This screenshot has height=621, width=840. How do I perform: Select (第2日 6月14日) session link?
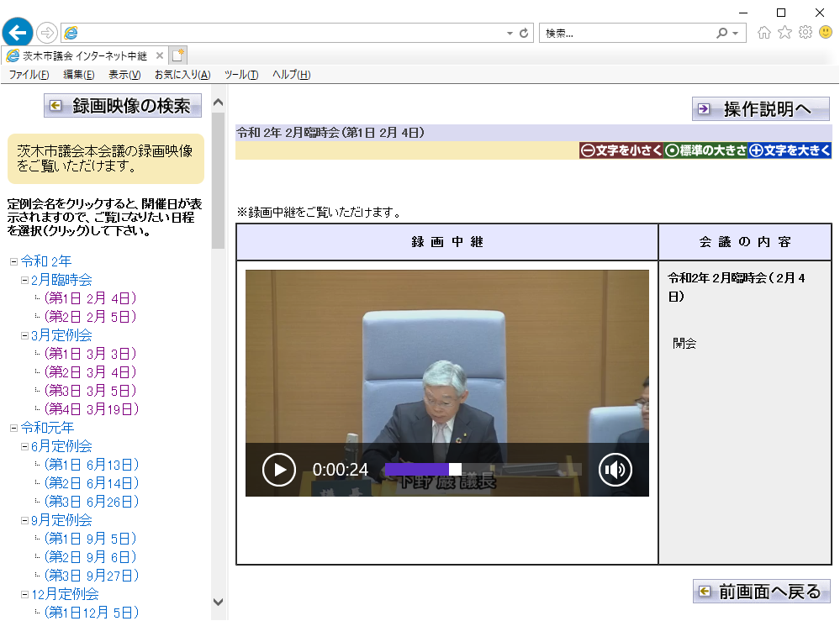(x=92, y=483)
